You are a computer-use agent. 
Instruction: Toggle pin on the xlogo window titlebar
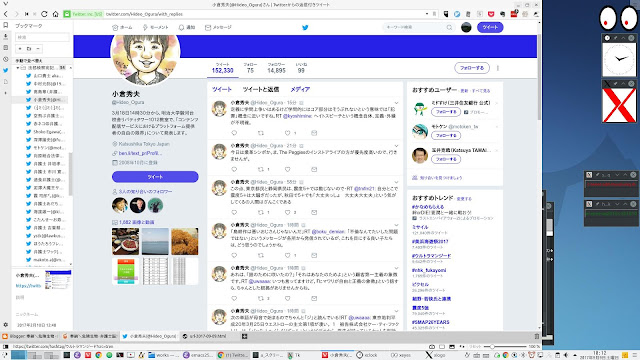(616, 84)
